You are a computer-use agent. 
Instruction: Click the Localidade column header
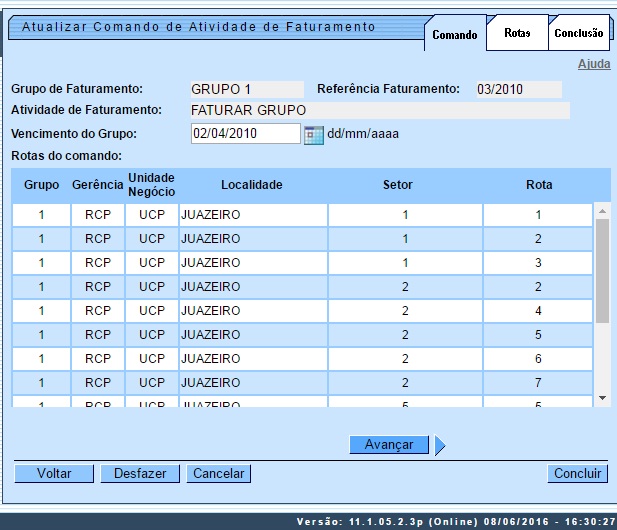(252, 185)
